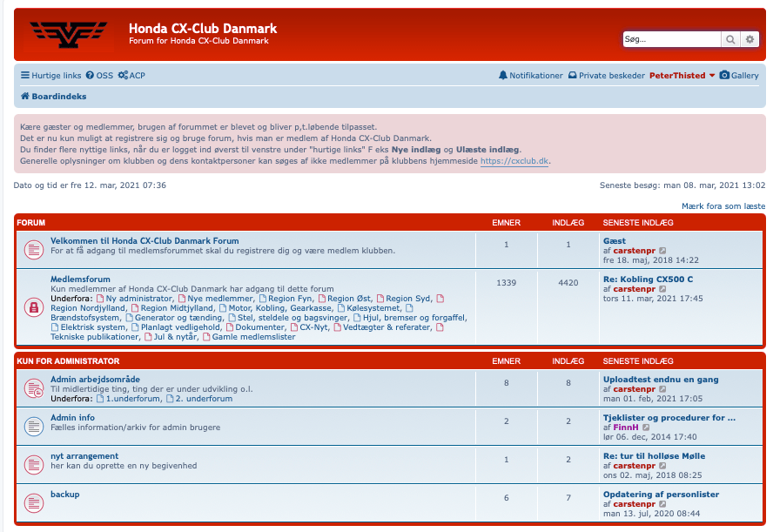This screenshot has width=773, height=532.
Task: Expand the PeterThisted user dropdown arrow
Action: pos(712,76)
